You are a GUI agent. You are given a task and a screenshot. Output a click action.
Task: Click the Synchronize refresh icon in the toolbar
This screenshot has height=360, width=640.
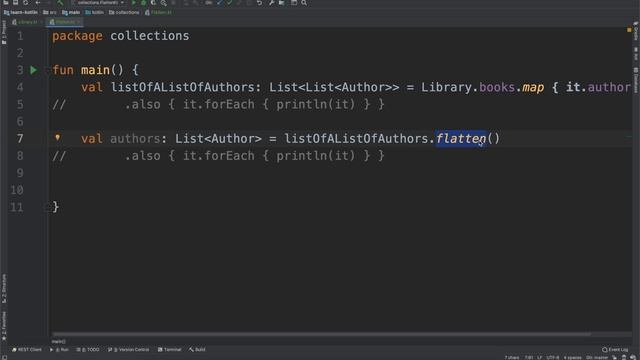pos(25,3)
